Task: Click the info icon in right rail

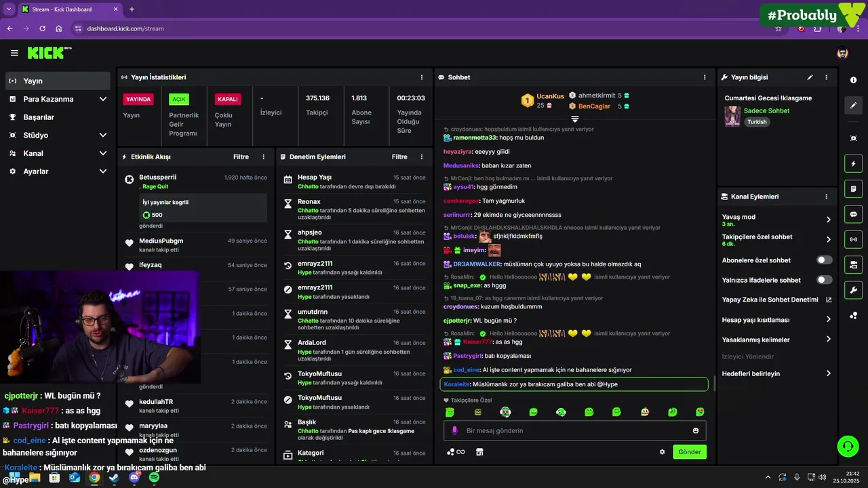Action: coord(853,80)
